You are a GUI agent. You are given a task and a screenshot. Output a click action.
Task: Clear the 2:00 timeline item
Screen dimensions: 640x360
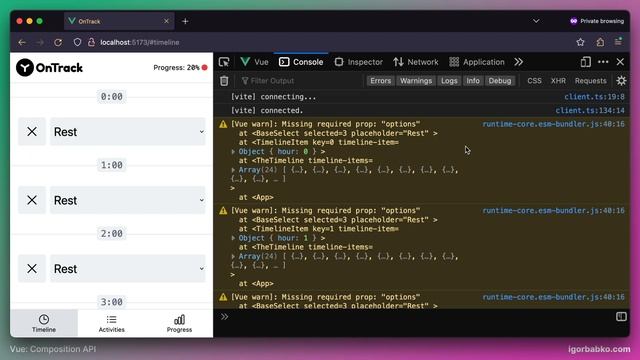[32, 269]
